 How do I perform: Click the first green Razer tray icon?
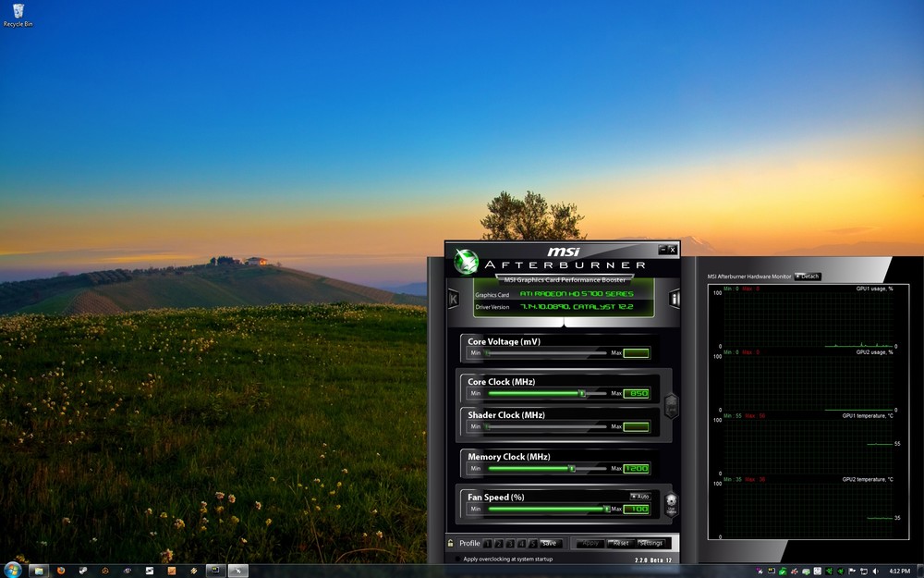pyautogui.click(x=829, y=571)
